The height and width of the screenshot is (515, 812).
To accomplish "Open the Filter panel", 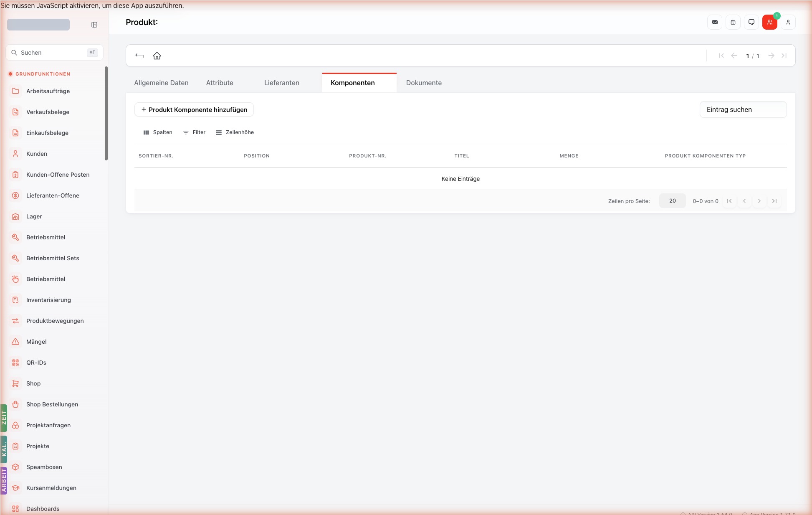I will tap(194, 132).
